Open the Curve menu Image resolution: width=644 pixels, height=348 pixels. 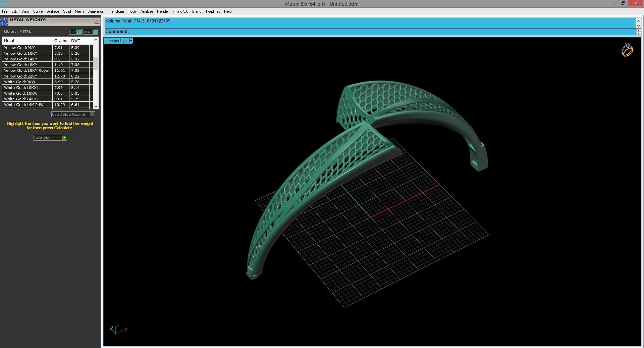[x=38, y=11]
